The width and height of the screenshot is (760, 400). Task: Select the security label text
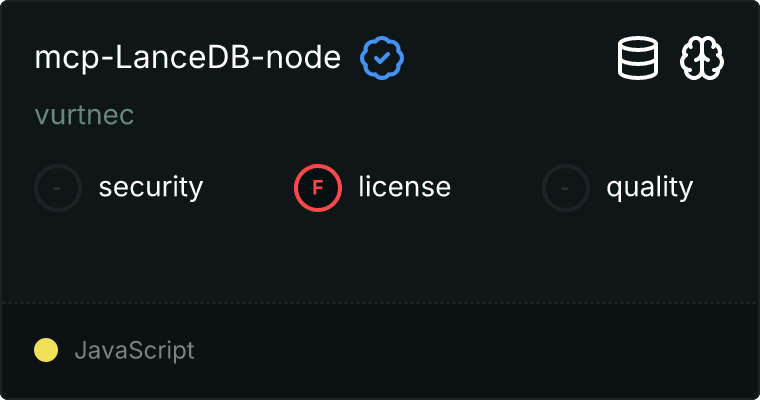coord(150,187)
